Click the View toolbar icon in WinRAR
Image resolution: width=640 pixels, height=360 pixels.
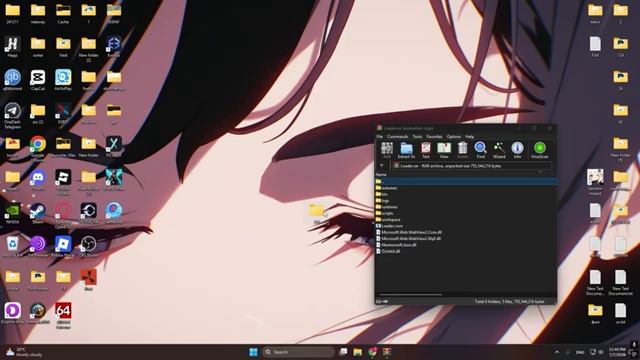tap(444, 150)
